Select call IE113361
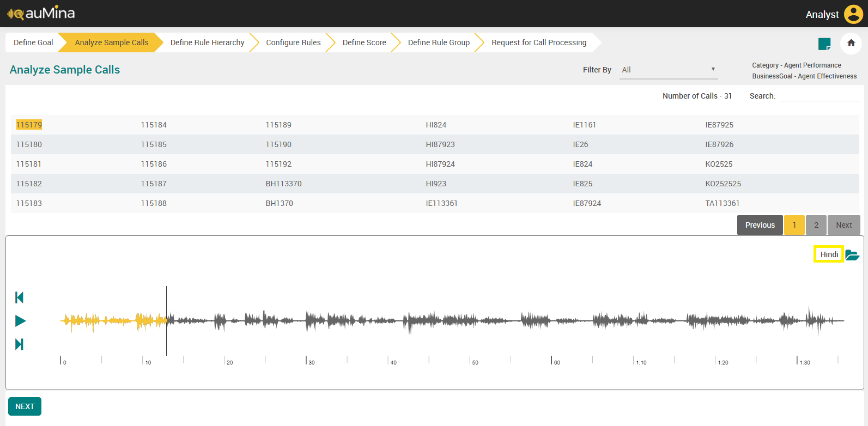Screen dimensions: 868x426 [x=442, y=203]
